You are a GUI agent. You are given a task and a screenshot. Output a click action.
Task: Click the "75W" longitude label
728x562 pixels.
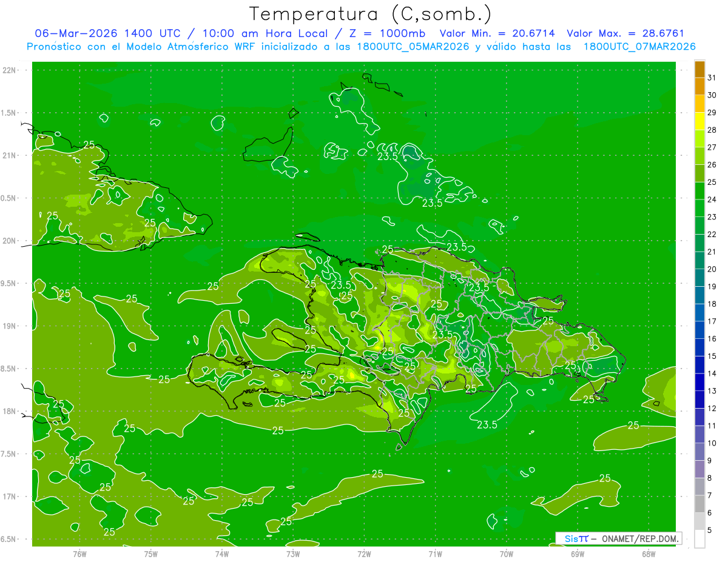pyautogui.click(x=150, y=554)
